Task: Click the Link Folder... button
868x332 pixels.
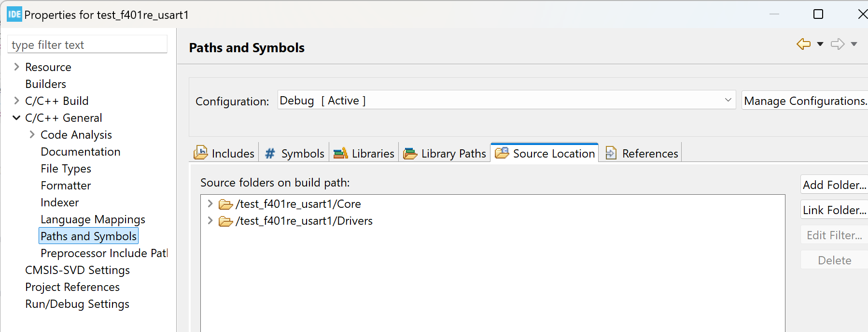Action: [834, 210]
